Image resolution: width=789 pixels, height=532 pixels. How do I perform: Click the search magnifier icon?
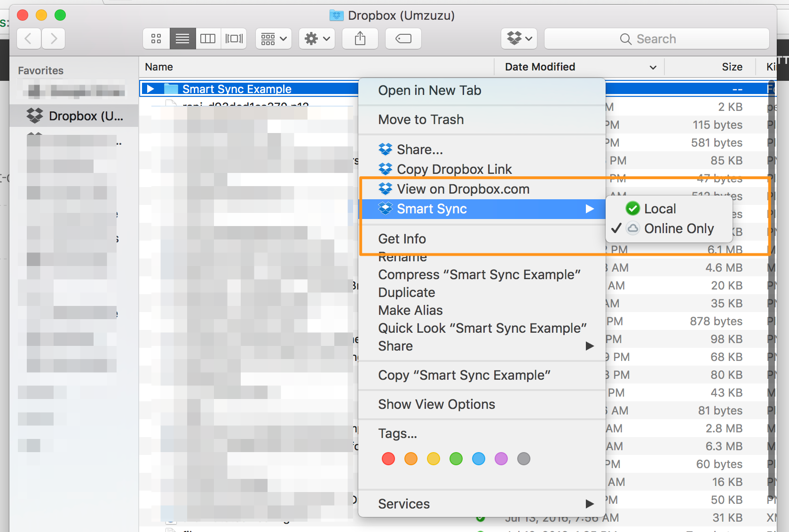tap(625, 39)
